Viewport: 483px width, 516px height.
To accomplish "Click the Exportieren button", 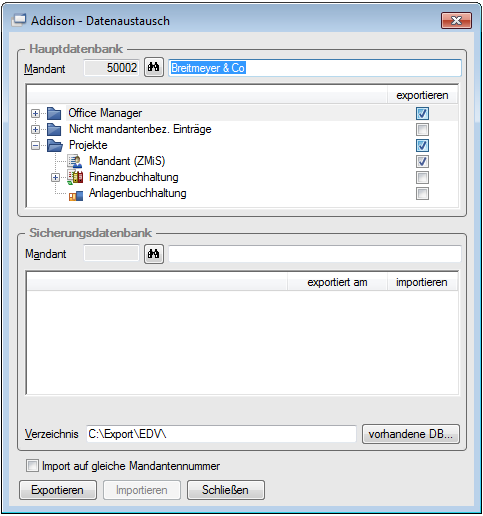I will pyautogui.click(x=58, y=490).
